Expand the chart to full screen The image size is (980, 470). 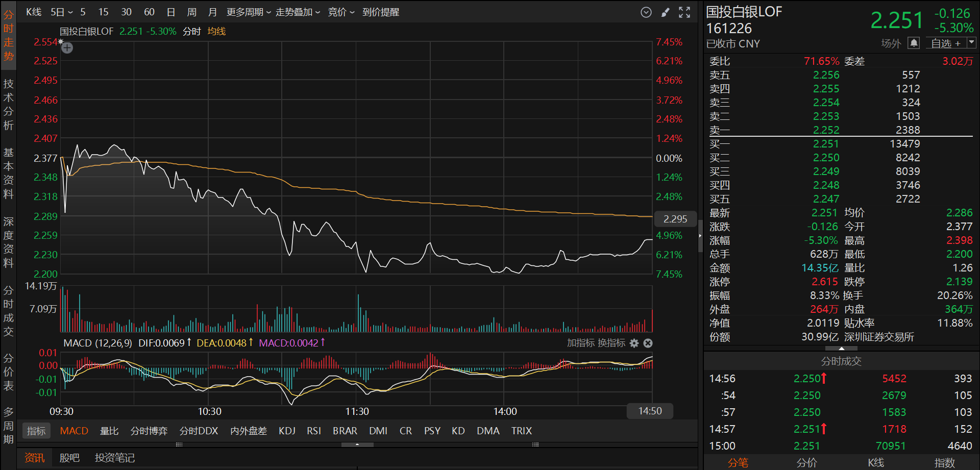coord(684,12)
